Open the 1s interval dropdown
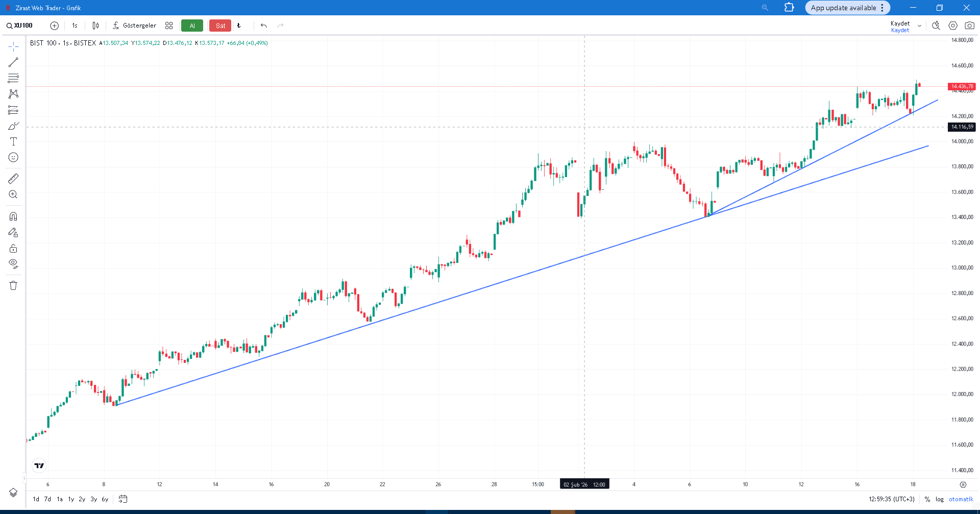Image resolution: width=980 pixels, height=514 pixels. [75, 26]
